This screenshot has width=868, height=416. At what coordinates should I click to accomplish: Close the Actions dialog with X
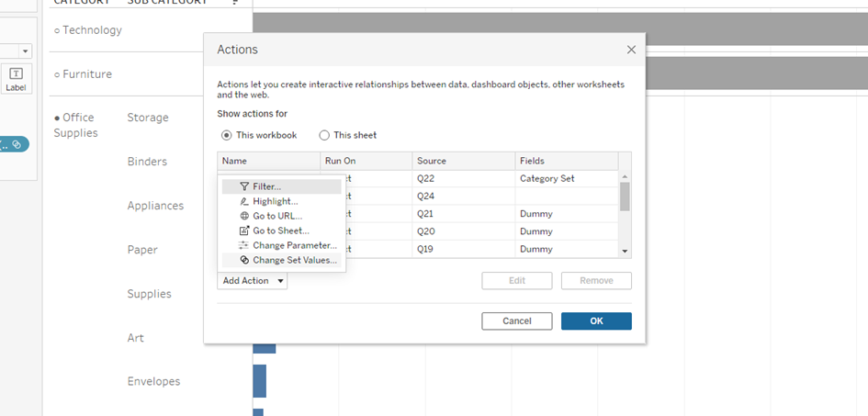(x=631, y=50)
